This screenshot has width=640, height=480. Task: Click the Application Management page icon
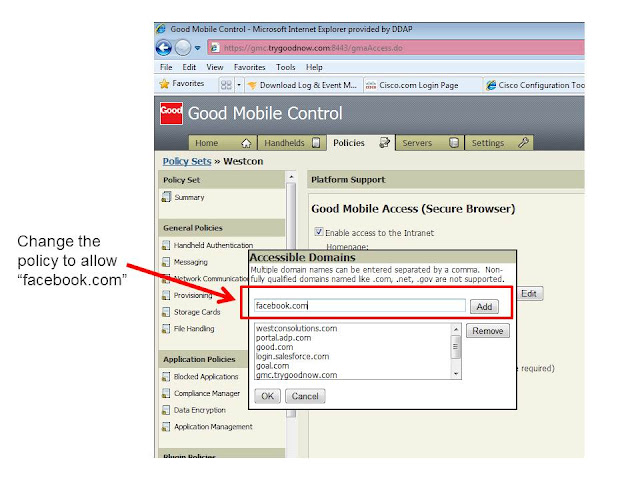(166, 427)
